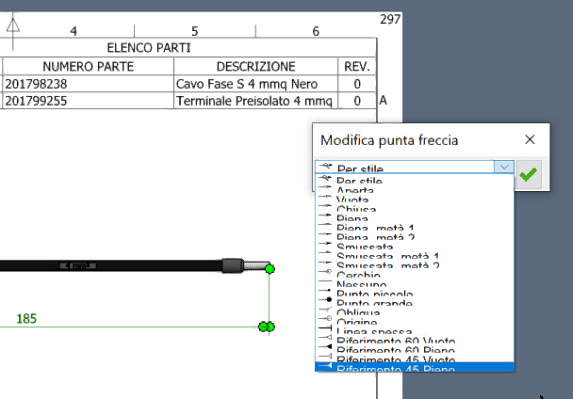Click the 185 dimension value

pos(27,319)
